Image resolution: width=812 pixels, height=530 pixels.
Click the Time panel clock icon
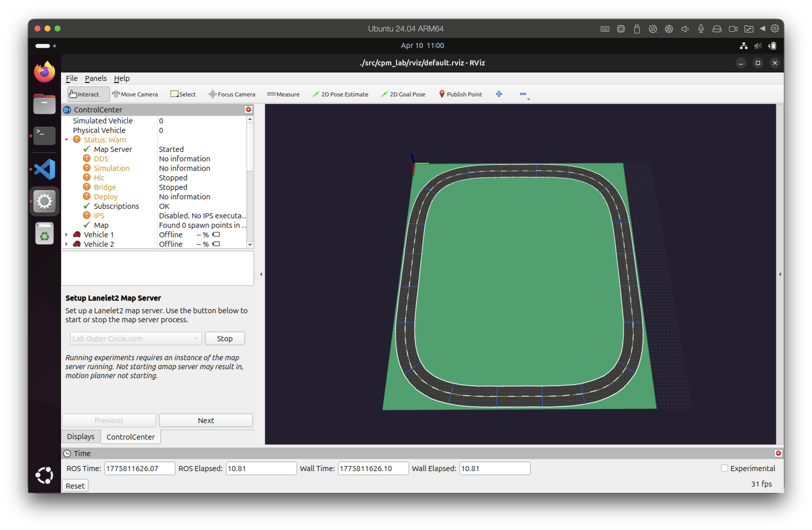pos(67,453)
